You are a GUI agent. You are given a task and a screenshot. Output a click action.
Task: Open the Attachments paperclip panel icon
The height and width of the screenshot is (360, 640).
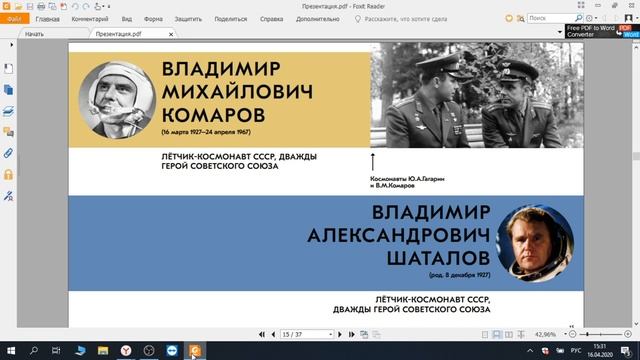pyautogui.click(x=8, y=153)
